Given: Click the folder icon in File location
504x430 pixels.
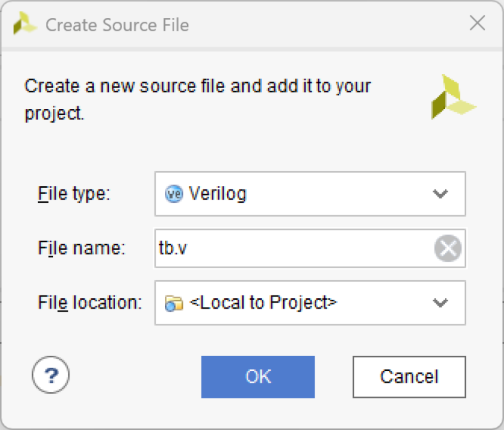Looking at the screenshot, I should tap(174, 303).
